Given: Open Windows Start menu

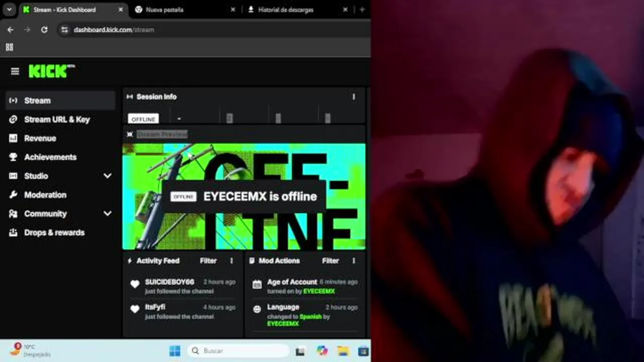Looking at the screenshot, I should pos(175,351).
